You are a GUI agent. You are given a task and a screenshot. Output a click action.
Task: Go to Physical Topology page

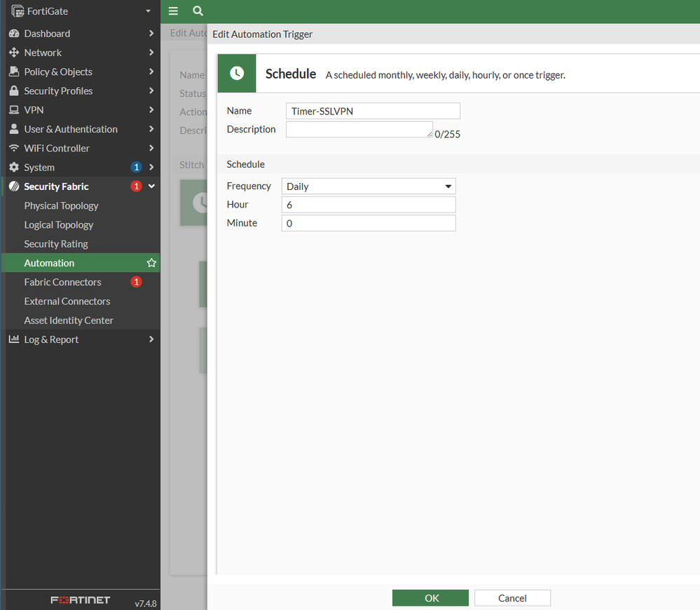click(61, 206)
